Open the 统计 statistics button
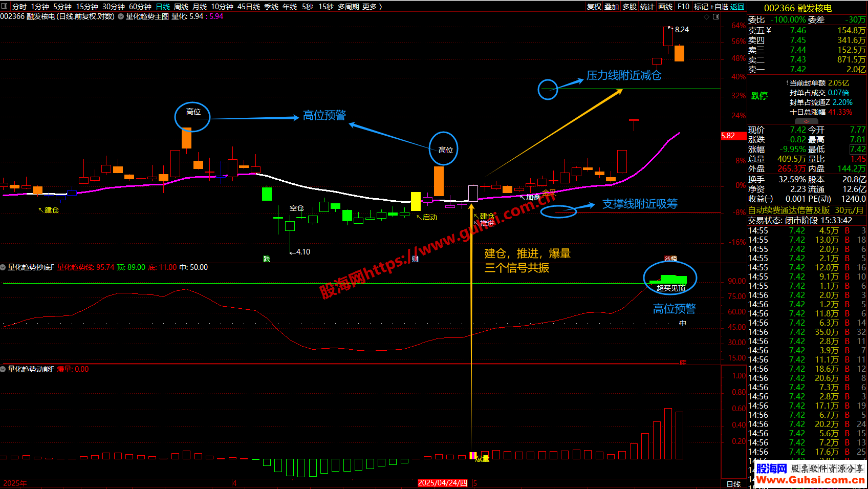This screenshot has width=868, height=489. pos(647,7)
